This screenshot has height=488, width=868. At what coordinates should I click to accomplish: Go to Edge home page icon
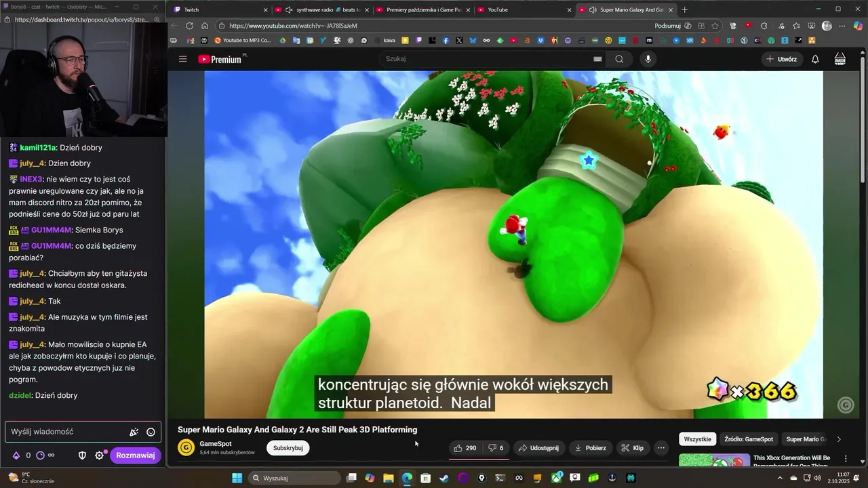205,26
